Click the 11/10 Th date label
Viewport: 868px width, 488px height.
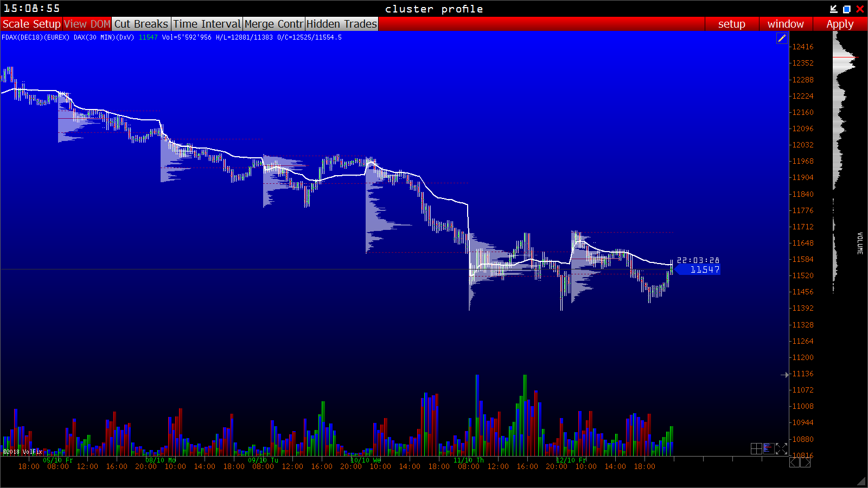pyautogui.click(x=469, y=460)
